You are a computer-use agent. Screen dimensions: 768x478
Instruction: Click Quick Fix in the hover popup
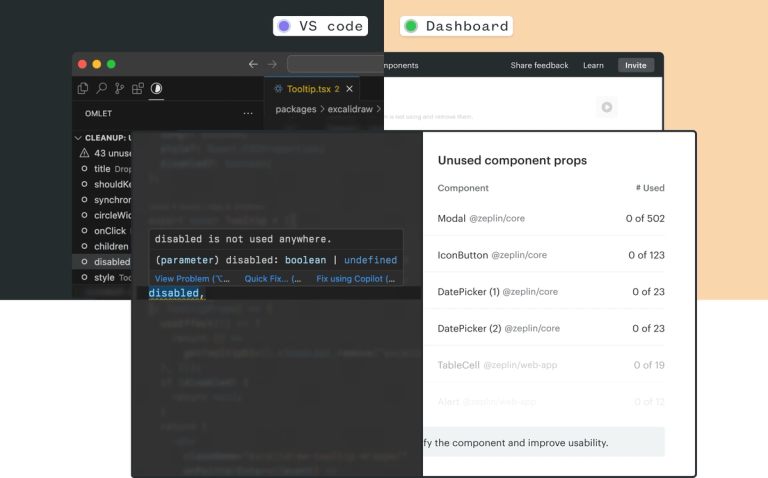click(x=272, y=279)
